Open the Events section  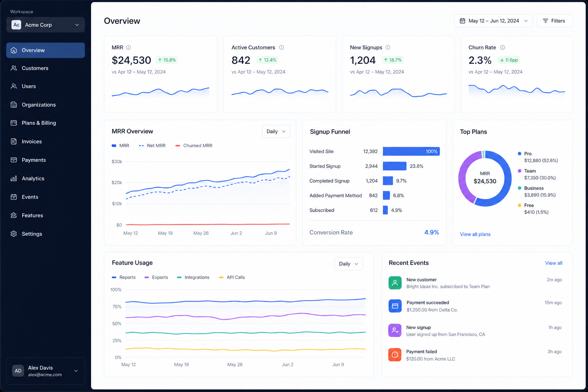pyautogui.click(x=46, y=197)
